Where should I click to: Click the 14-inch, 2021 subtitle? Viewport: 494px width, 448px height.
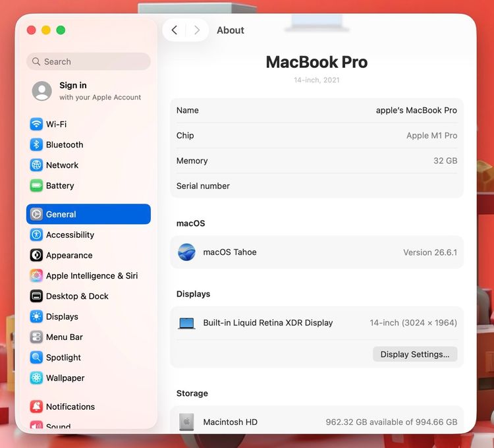[317, 80]
